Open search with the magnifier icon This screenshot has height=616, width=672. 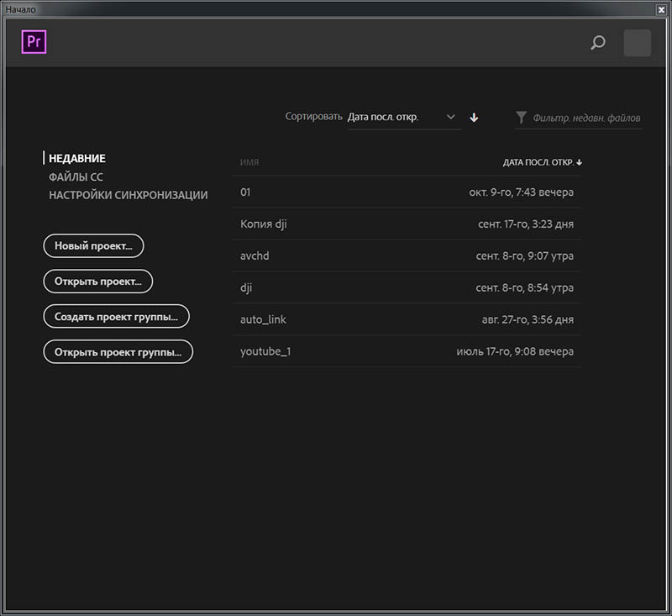[597, 43]
